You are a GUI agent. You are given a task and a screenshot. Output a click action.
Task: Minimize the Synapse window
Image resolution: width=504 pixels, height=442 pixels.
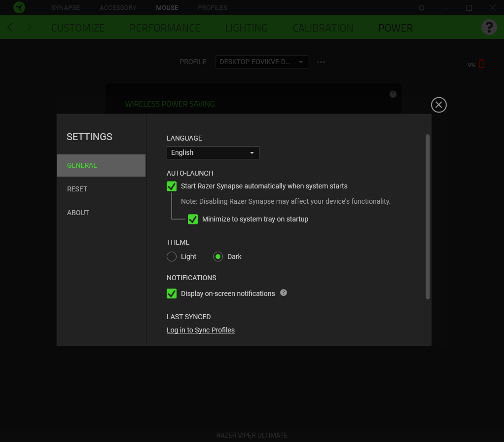tap(445, 8)
